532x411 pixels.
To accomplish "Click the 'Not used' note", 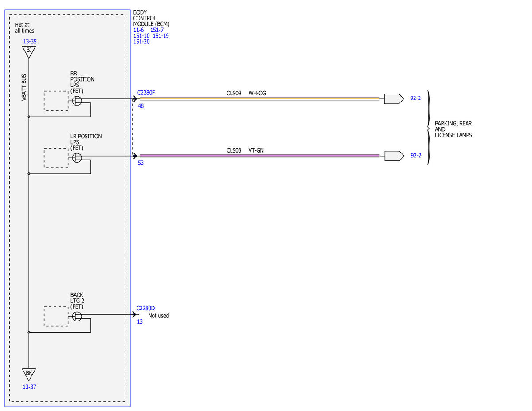I will (x=158, y=316).
